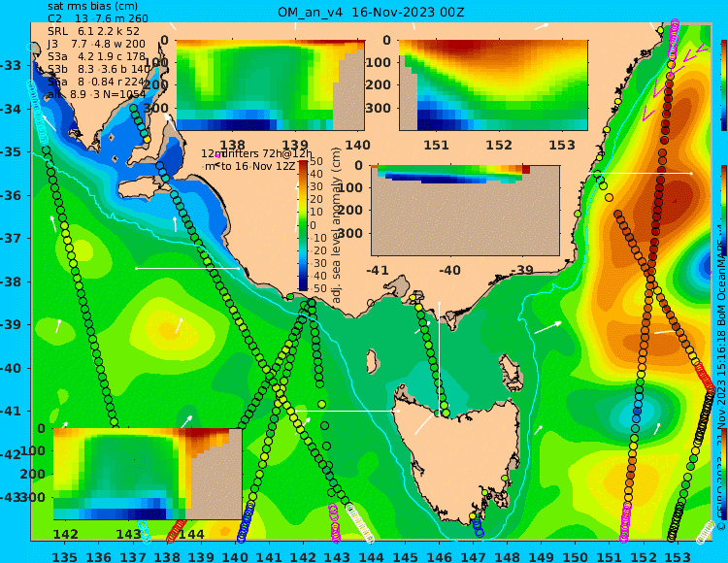Open the depth section inset spanning 138–140

pos(270,85)
